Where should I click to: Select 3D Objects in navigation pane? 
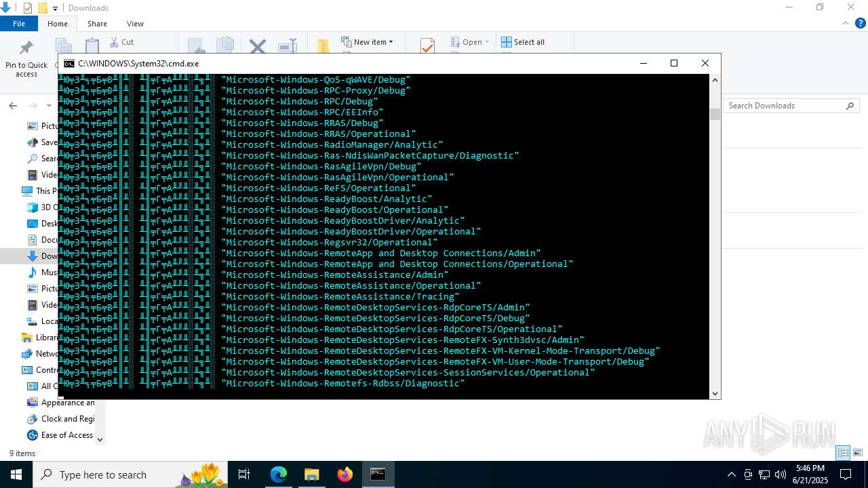tap(42, 207)
